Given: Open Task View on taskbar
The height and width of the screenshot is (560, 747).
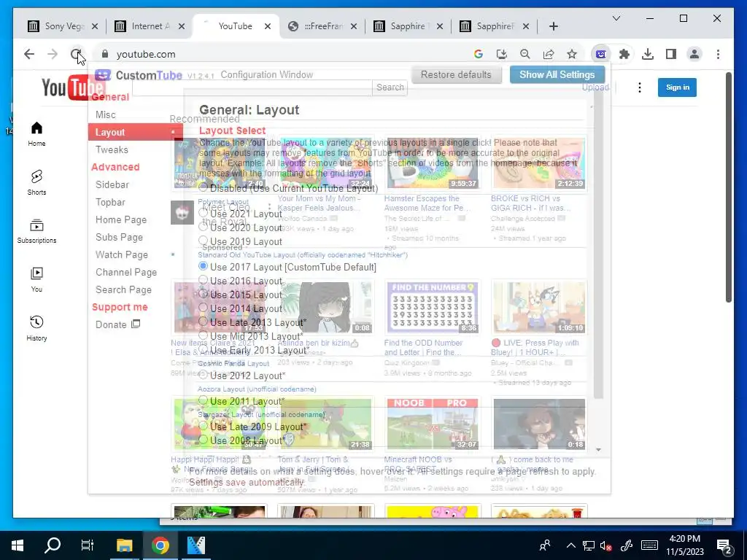Looking at the screenshot, I should [88, 545].
